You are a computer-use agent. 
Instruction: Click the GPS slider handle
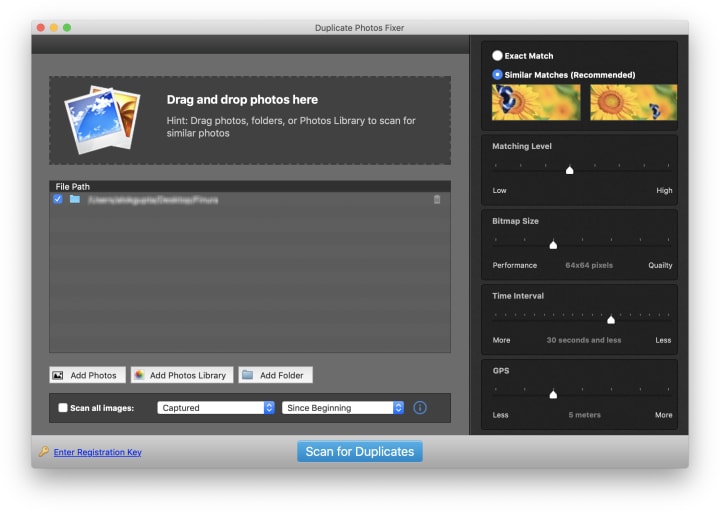click(553, 394)
